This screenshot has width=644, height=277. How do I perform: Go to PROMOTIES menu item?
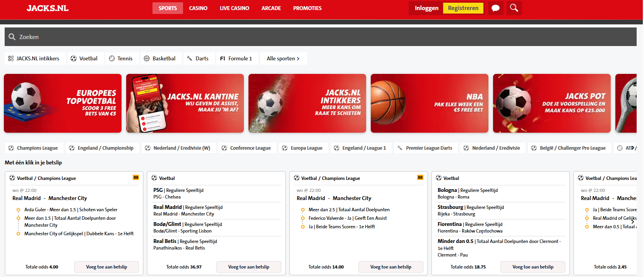[x=307, y=8]
